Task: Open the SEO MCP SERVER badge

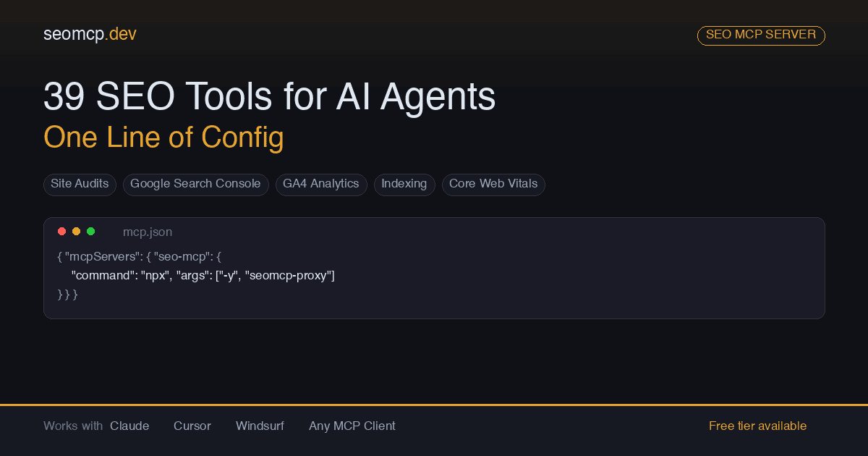Action: pyautogui.click(x=761, y=35)
